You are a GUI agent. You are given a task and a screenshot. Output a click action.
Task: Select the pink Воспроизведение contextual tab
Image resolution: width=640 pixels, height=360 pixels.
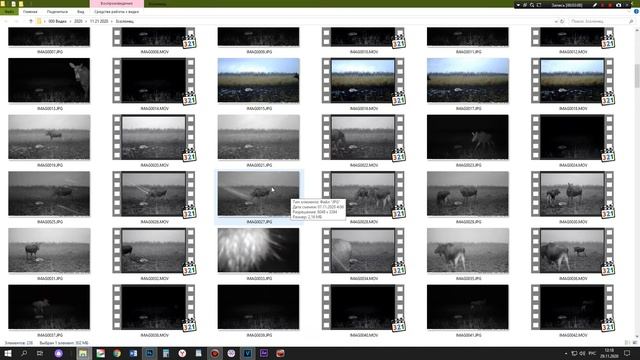(117, 4)
